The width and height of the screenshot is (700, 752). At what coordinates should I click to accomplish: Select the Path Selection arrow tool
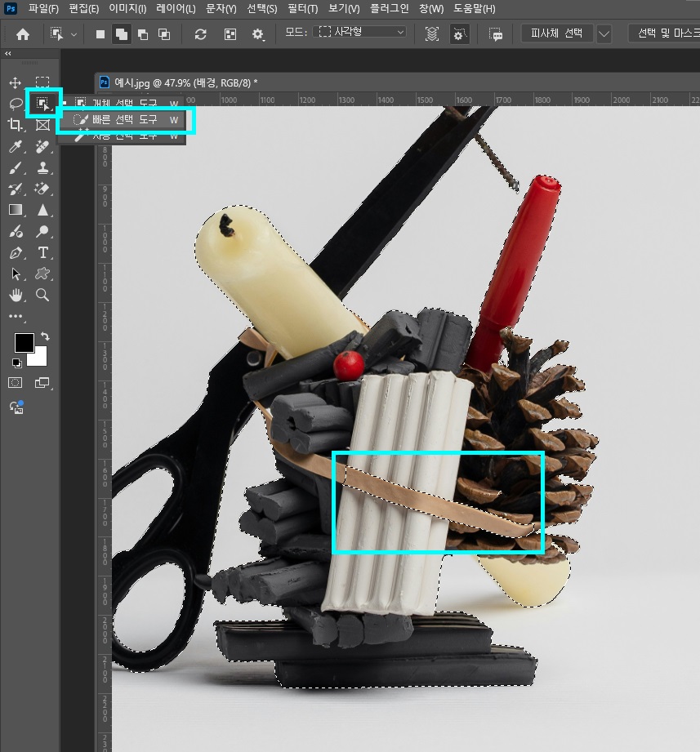click(16, 274)
